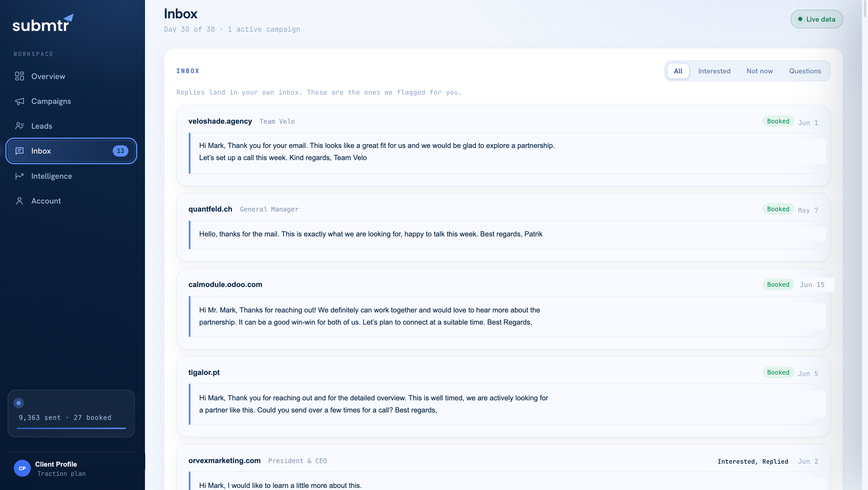This screenshot has width=868, height=490.
Task: Click the 'Jun 1' date
Action: click(x=808, y=123)
